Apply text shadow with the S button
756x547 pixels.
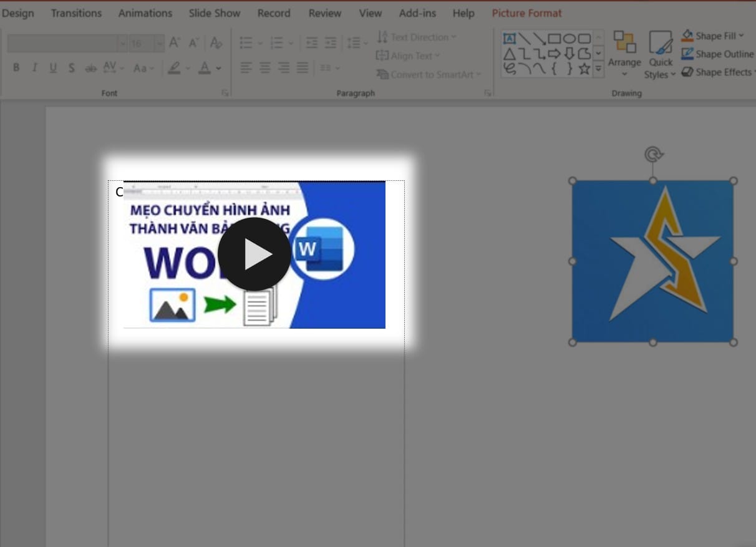72,67
